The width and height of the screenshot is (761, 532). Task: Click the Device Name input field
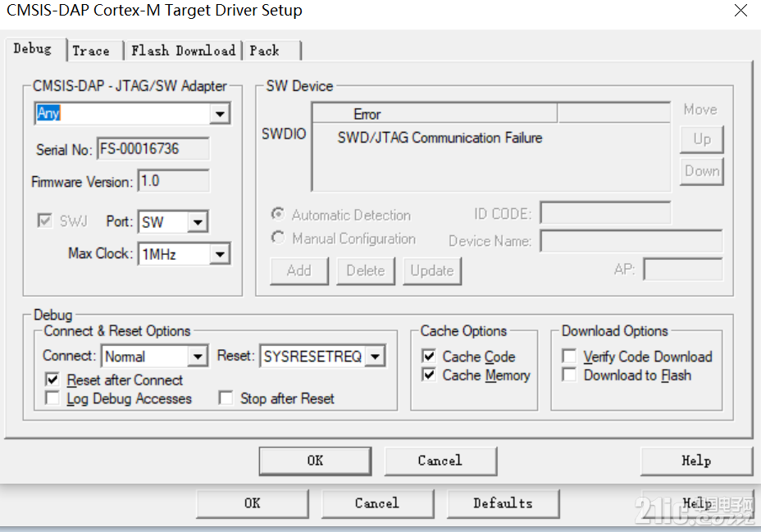click(x=631, y=240)
